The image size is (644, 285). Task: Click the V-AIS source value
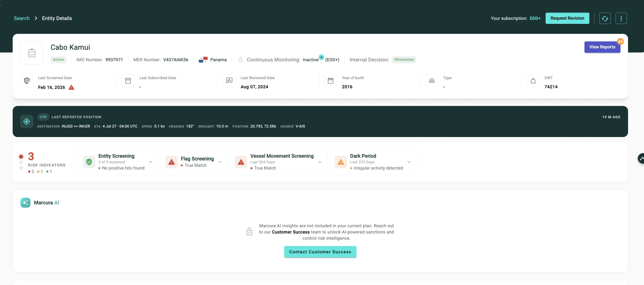click(300, 126)
